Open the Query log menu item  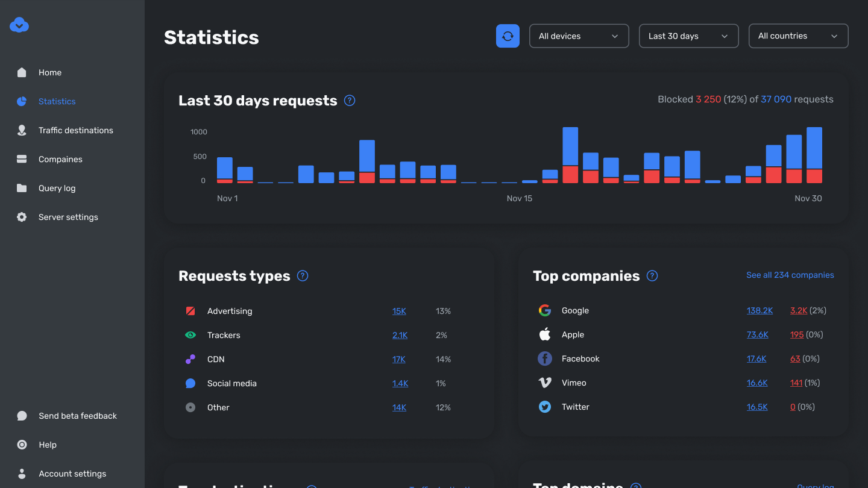[x=57, y=188]
